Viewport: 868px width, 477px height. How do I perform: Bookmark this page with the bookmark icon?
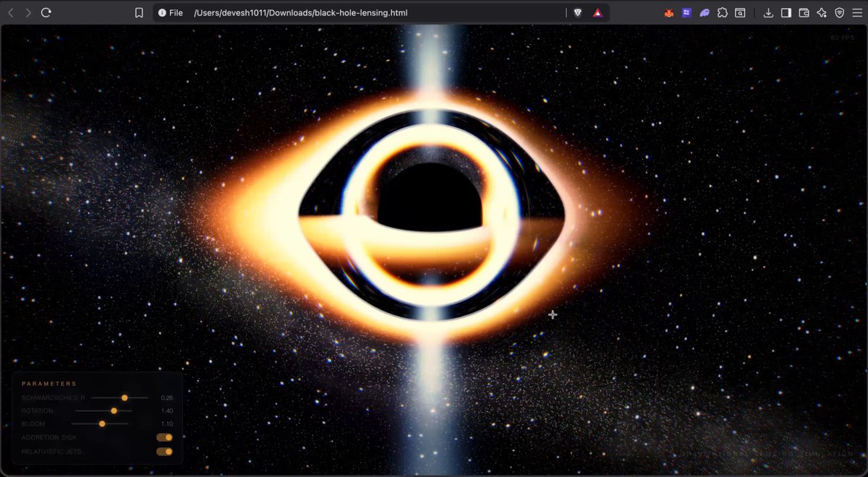tap(139, 12)
